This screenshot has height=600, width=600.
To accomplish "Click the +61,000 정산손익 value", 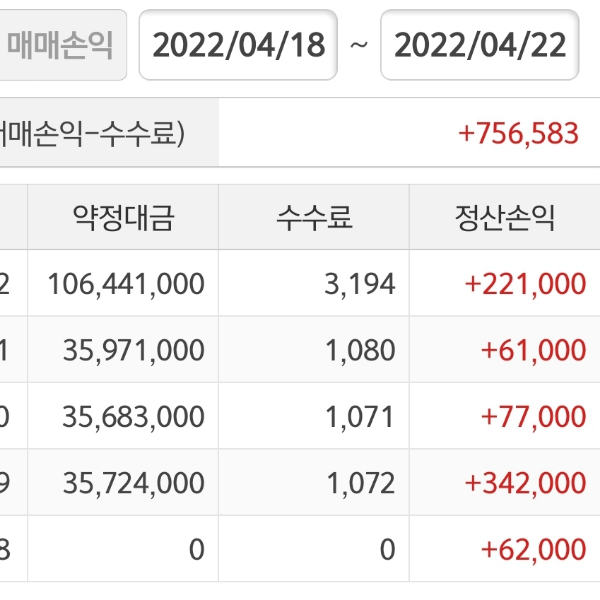I will point(533,350).
